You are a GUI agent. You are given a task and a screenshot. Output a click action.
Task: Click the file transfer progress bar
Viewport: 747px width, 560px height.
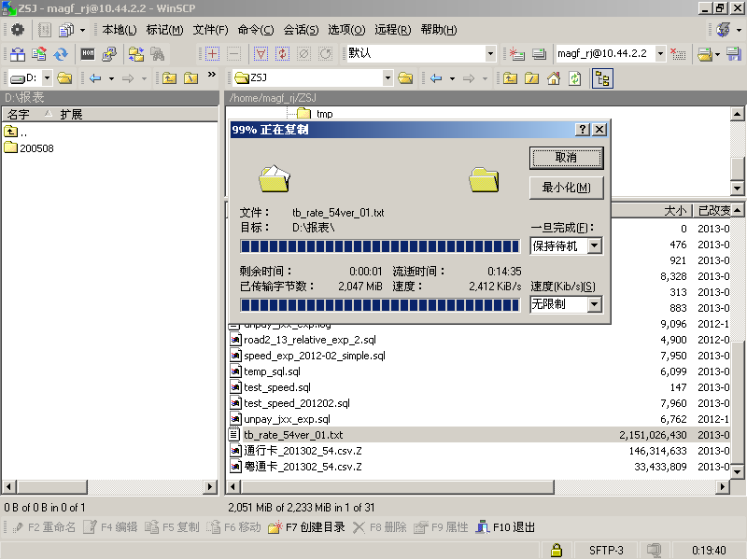380,246
